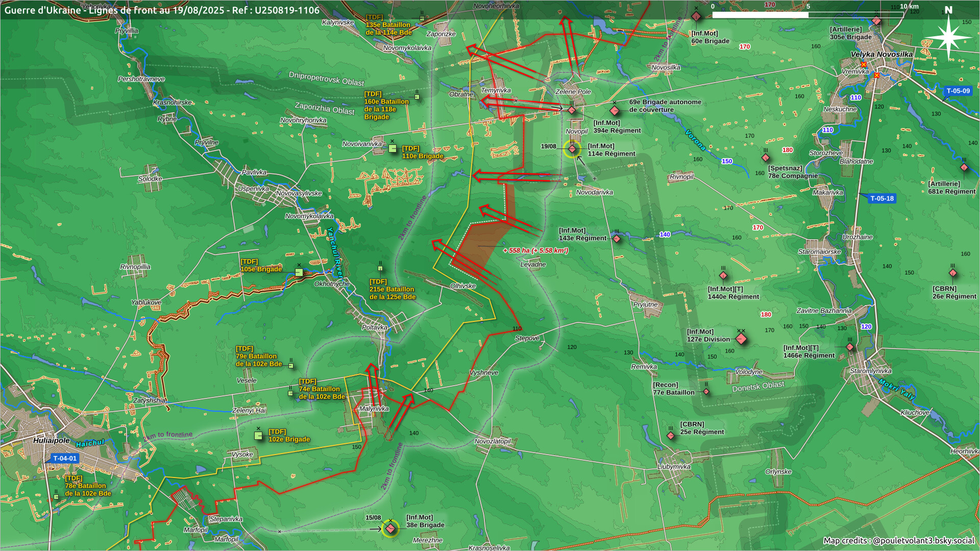This screenshot has height=551, width=980.
Task: Click the 69e Brigade autonome diamond marker
Action: click(x=615, y=111)
